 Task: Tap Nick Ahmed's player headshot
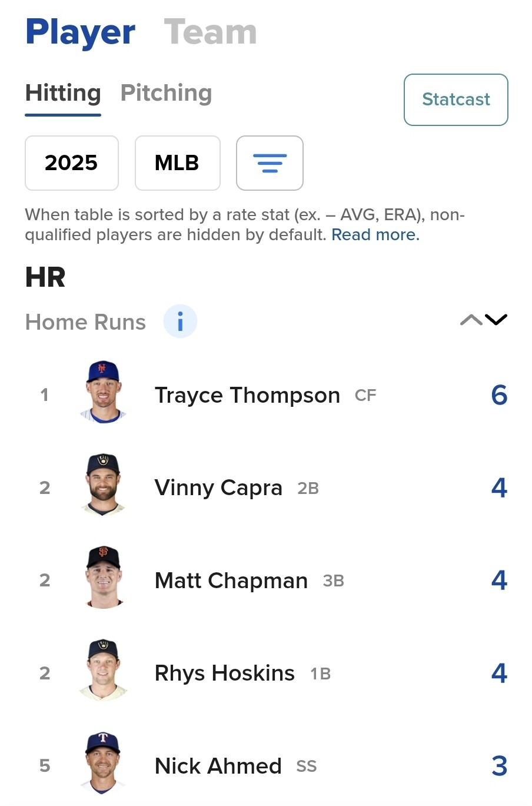click(103, 764)
